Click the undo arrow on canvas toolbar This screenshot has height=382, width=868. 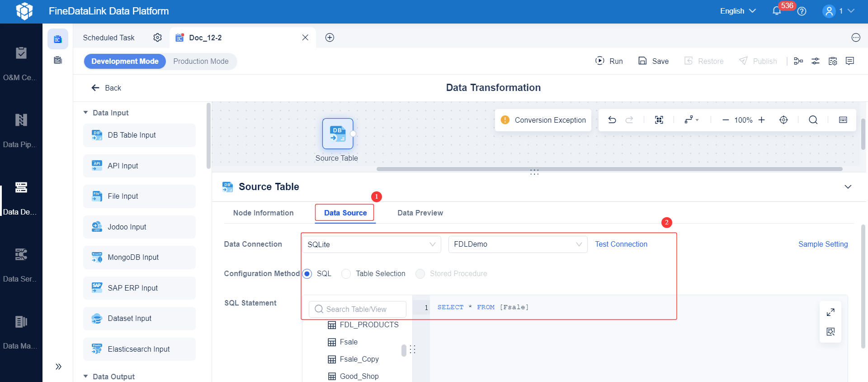pyautogui.click(x=612, y=120)
